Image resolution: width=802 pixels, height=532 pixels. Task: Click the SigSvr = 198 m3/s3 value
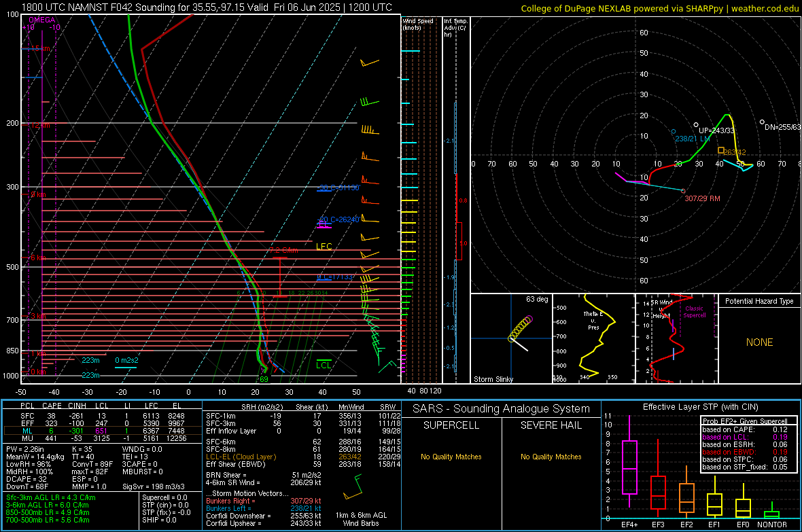point(154,486)
